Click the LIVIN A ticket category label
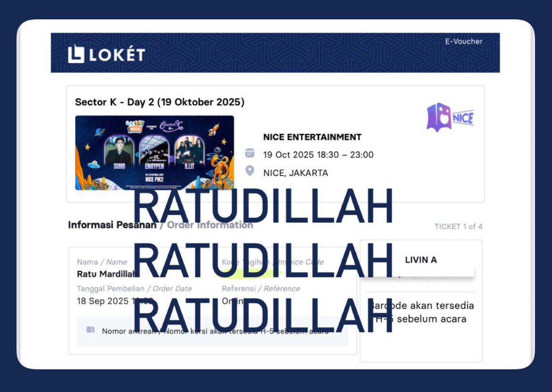The image size is (552, 392). pos(421,260)
